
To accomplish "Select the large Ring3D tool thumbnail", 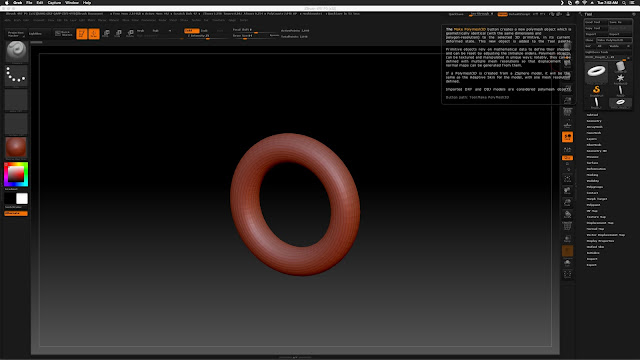I will pyautogui.click(x=596, y=72).
